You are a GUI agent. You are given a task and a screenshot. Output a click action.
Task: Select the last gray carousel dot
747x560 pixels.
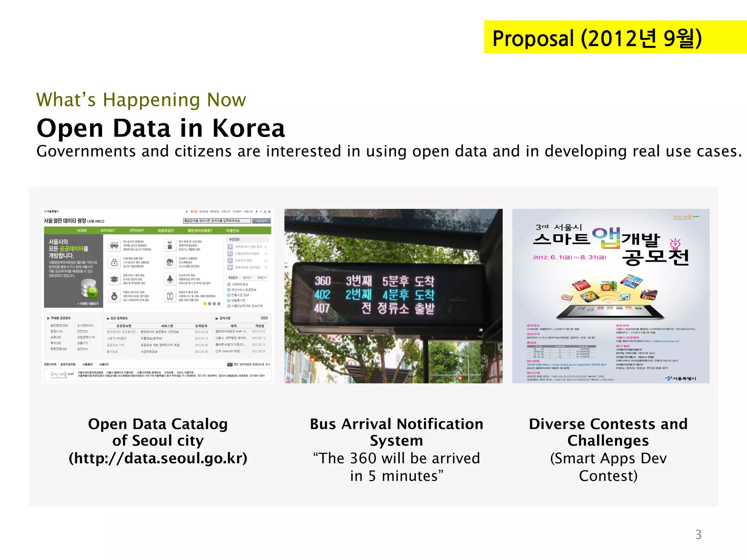[x=219, y=304]
